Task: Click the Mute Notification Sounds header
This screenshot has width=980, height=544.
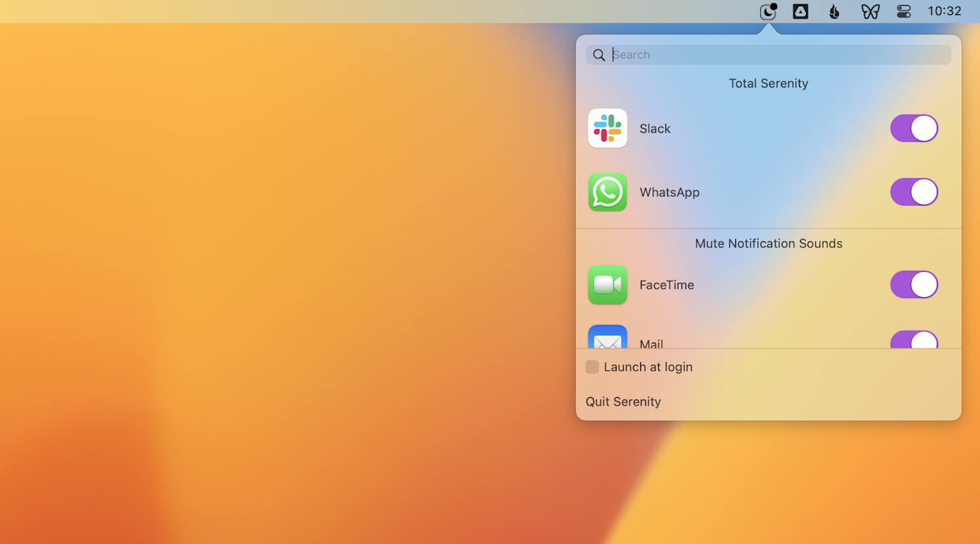Action: [768, 243]
